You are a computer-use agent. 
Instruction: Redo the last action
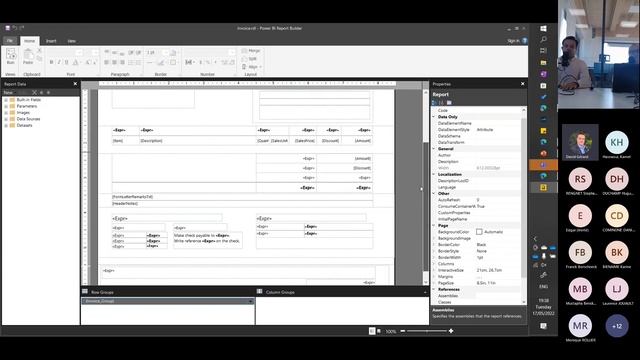[x=22, y=28]
